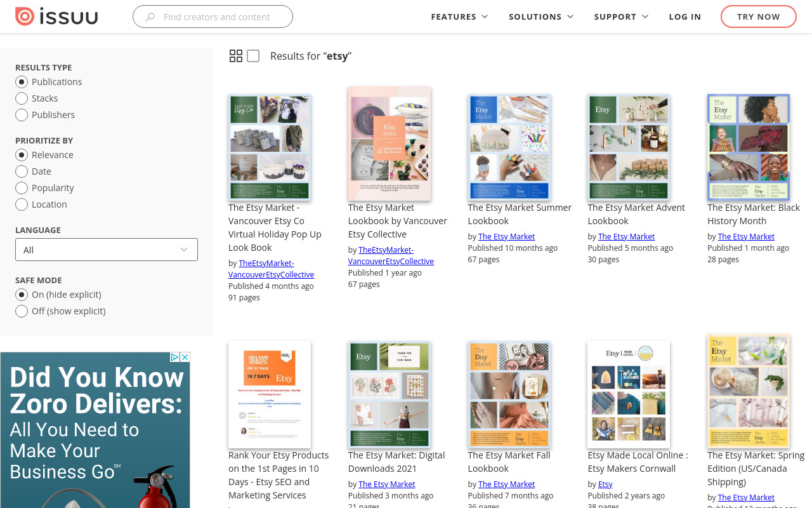Visit The Etsy Market link under Spring Edition
Screen dimensions: 812x508
[x=746, y=497]
